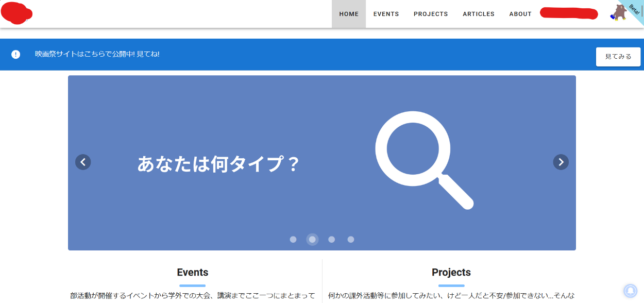Image resolution: width=644 pixels, height=303 pixels.
Task: Select the third carousel dot indicator
Action: [332, 239]
